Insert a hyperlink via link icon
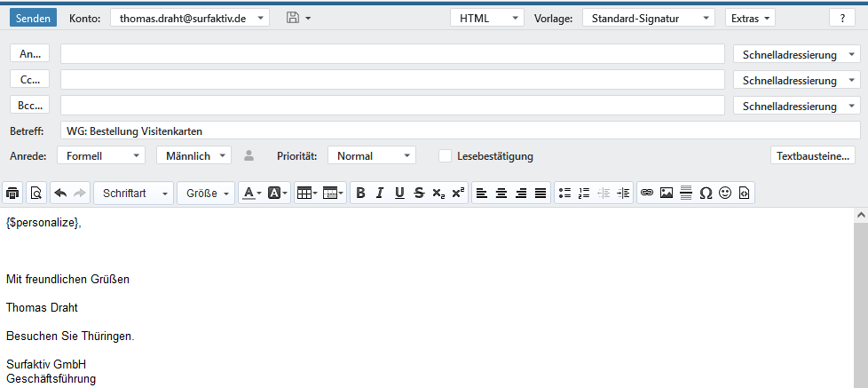Screen dimensions: 868x388 pyautogui.click(x=646, y=193)
